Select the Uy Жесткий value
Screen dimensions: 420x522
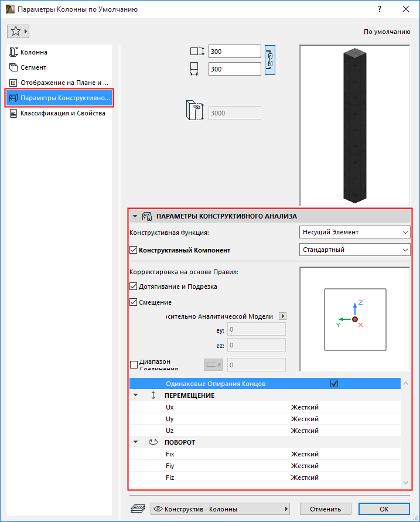[x=305, y=419]
